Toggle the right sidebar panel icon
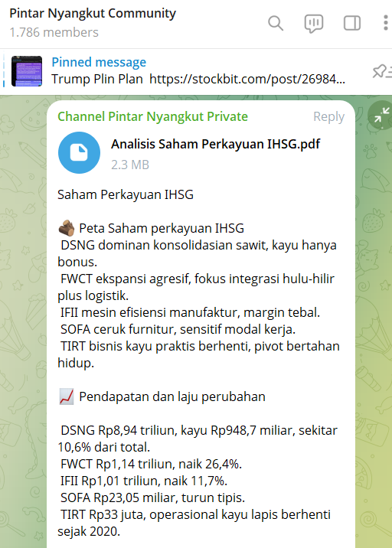 pos(351,24)
